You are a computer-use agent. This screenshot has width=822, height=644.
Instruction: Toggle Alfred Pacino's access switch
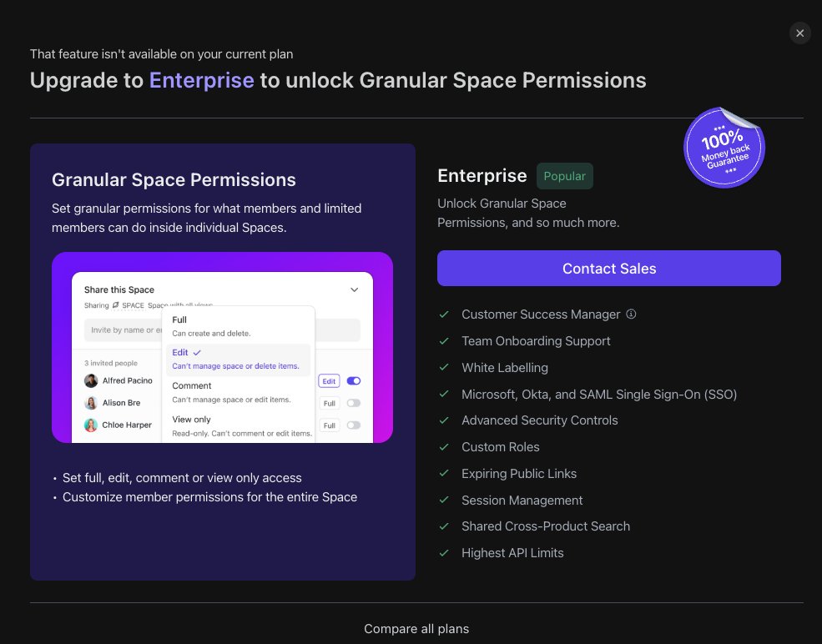coord(354,381)
